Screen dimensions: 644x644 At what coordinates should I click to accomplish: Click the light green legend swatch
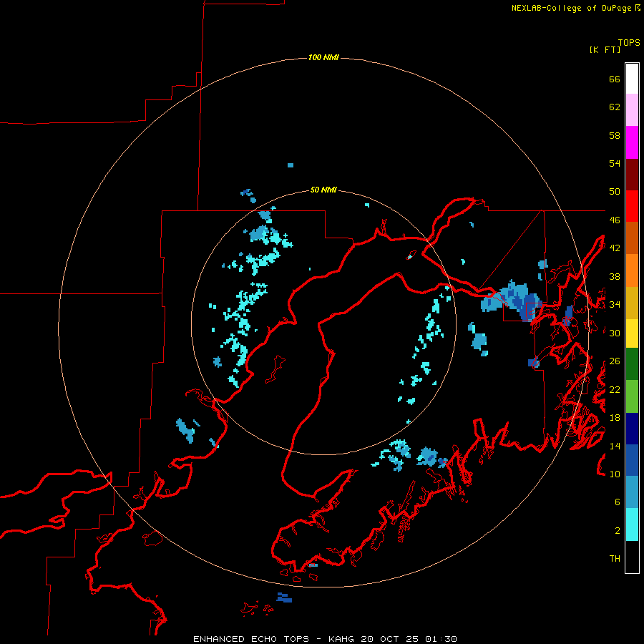632,396
